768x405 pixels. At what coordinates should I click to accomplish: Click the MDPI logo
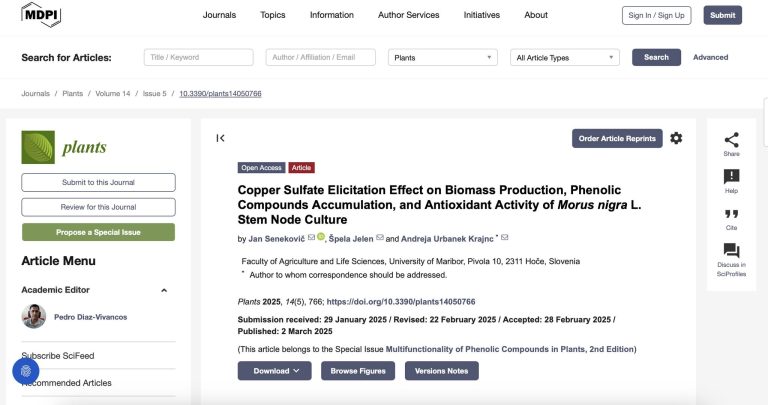41,15
